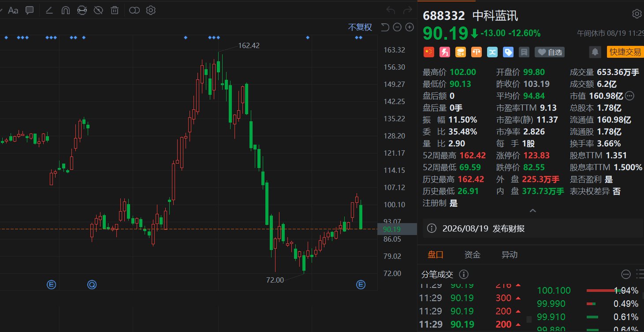The width and height of the screenshot is (644, 332).
Task: Delete drawings with the trash icon
Action: [115, 10]
